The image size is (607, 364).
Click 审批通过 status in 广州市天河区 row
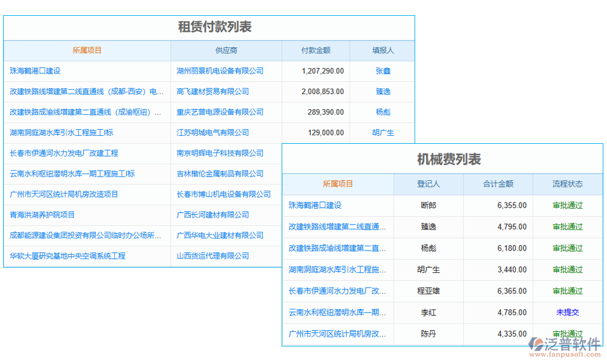coord(567,334)
